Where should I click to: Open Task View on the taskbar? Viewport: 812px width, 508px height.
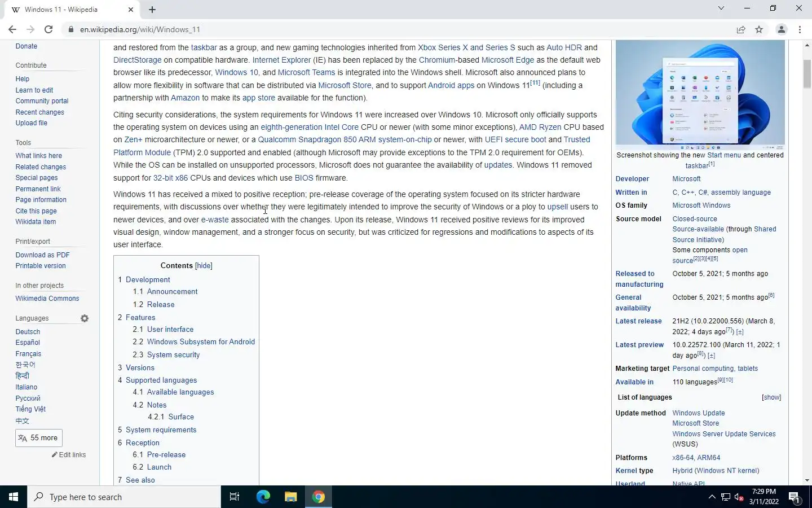click(x=235, y=497)
